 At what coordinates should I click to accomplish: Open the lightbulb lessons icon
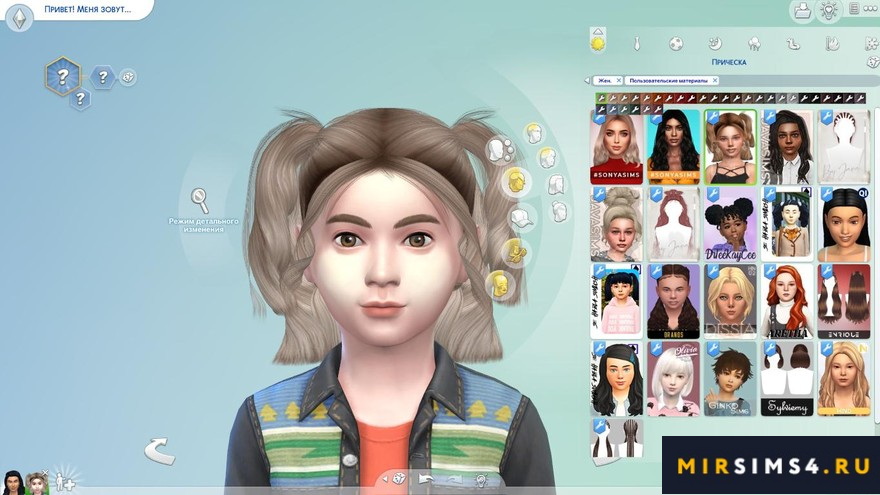[829, 11]
